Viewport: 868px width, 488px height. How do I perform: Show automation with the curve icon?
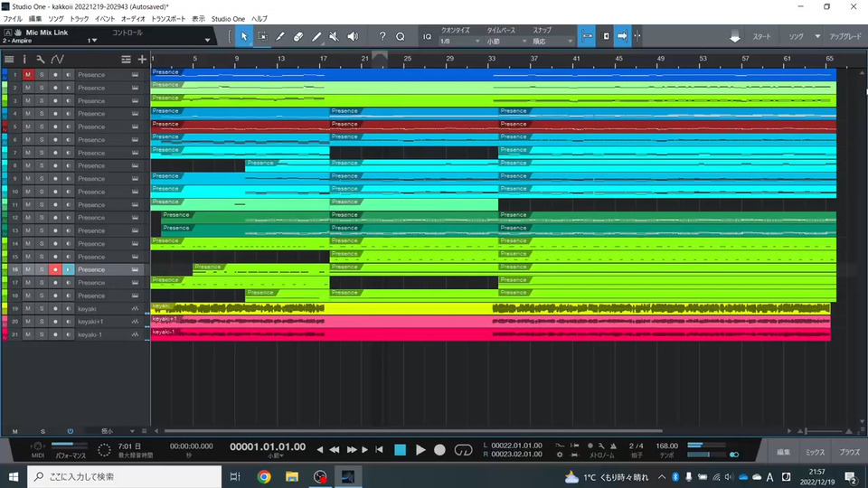pos(57,59)
